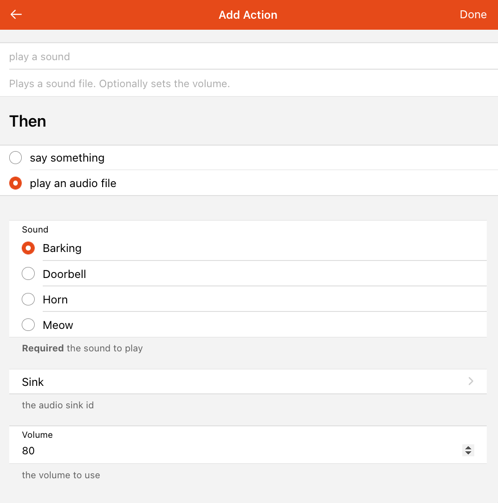Click the chevron on the Sink row

(x=471, y=381)
